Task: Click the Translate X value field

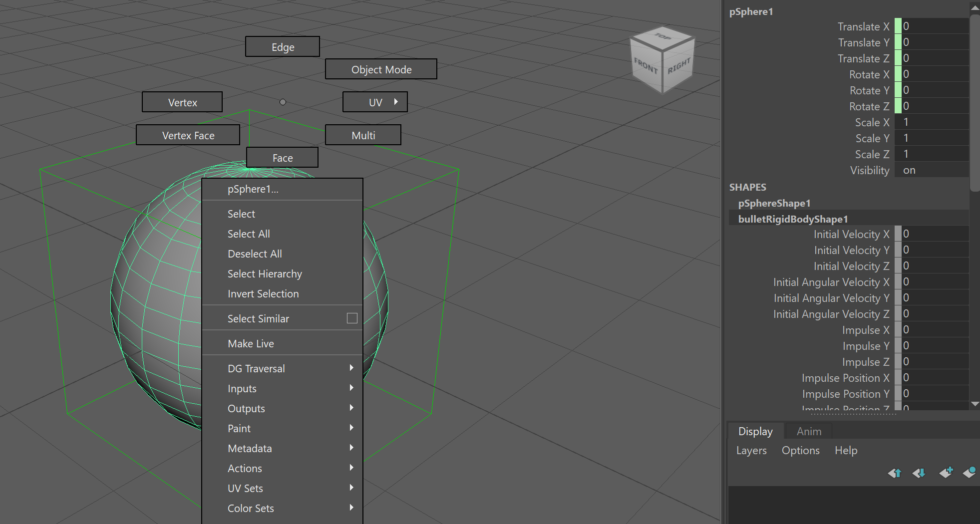Action: tap(935, 26)
